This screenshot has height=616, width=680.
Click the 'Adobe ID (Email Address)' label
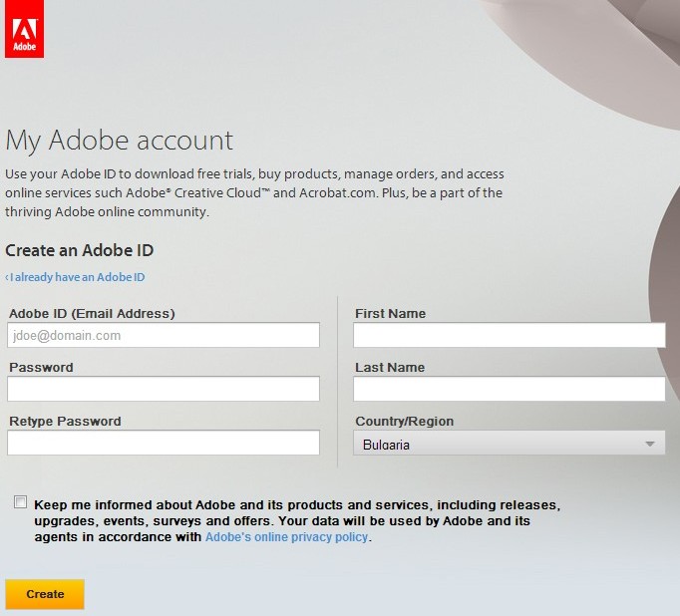tap(92, 313)
